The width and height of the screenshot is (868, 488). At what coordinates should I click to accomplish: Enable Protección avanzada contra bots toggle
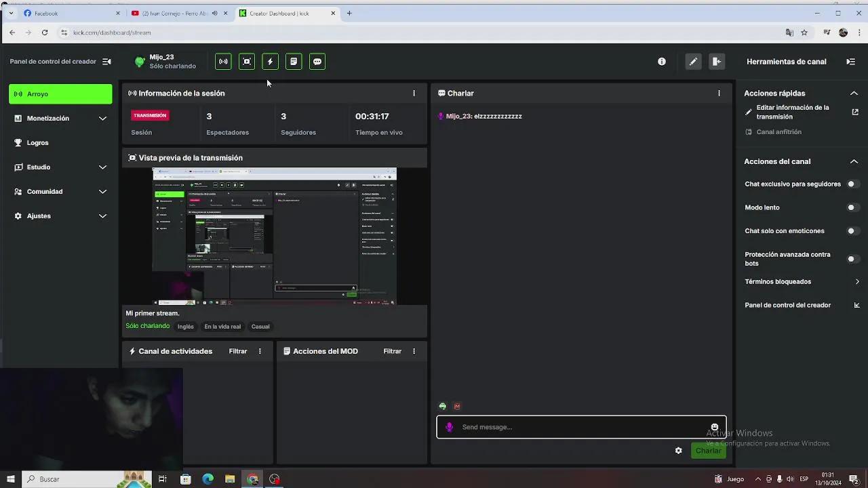click(x=853, y=259)
